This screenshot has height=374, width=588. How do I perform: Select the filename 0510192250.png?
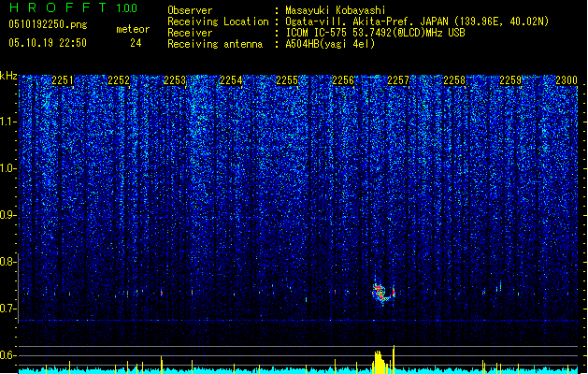point(48,24)
